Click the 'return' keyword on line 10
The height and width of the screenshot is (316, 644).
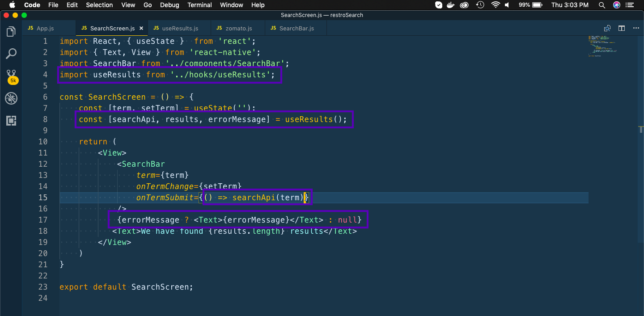coord(93,142)
